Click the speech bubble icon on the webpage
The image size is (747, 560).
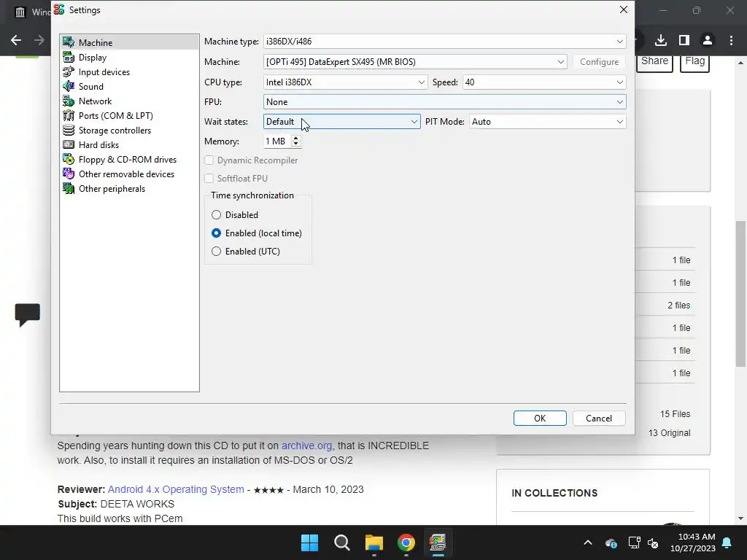click(28, 315)
